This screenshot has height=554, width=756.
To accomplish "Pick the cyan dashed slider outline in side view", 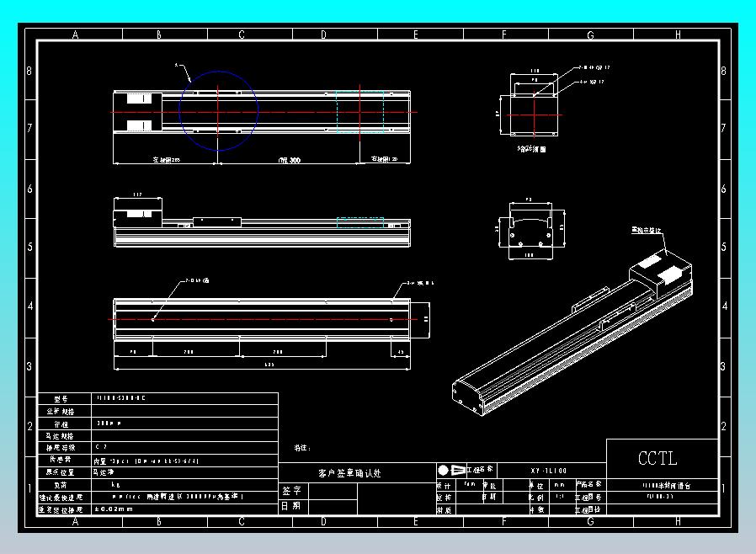I will (x=360, y=222).
